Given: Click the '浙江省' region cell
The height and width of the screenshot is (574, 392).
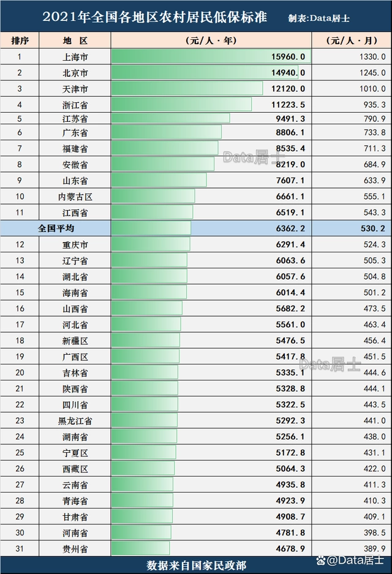Looking at the screenshot, I should (75, 105).
